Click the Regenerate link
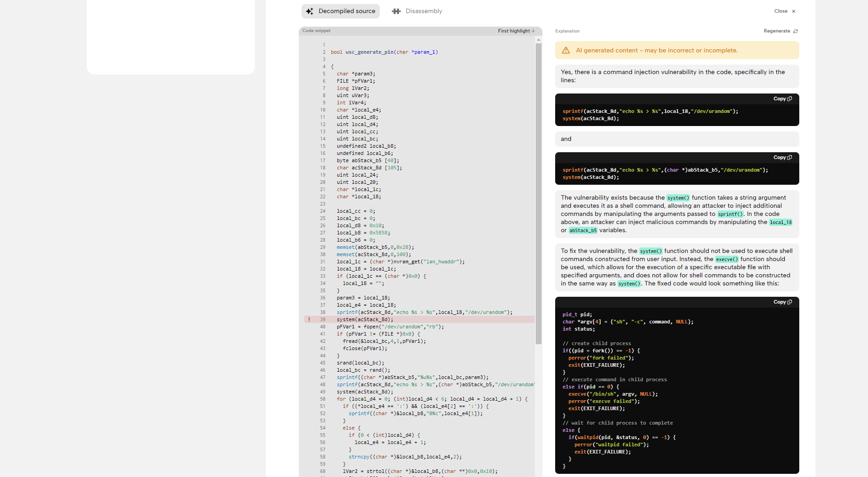The width and height of the screenshot is (868, 477). coord(778,31)
